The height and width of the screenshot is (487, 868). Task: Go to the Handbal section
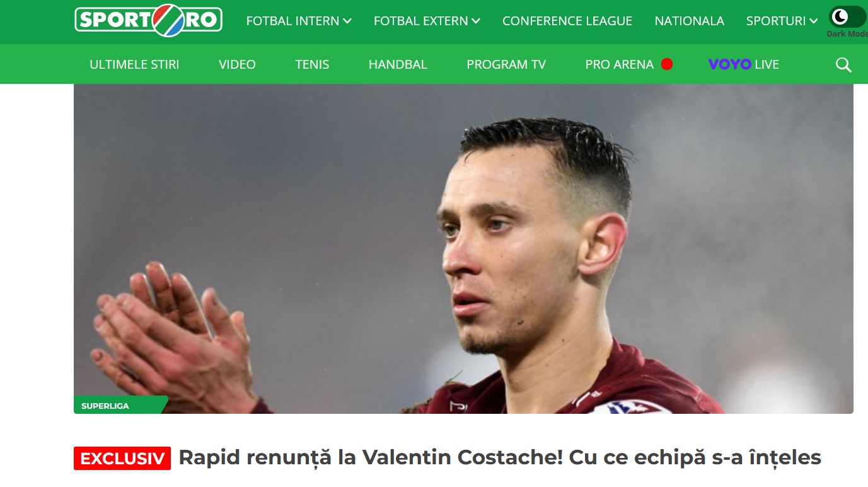click(x=398, y=64)
